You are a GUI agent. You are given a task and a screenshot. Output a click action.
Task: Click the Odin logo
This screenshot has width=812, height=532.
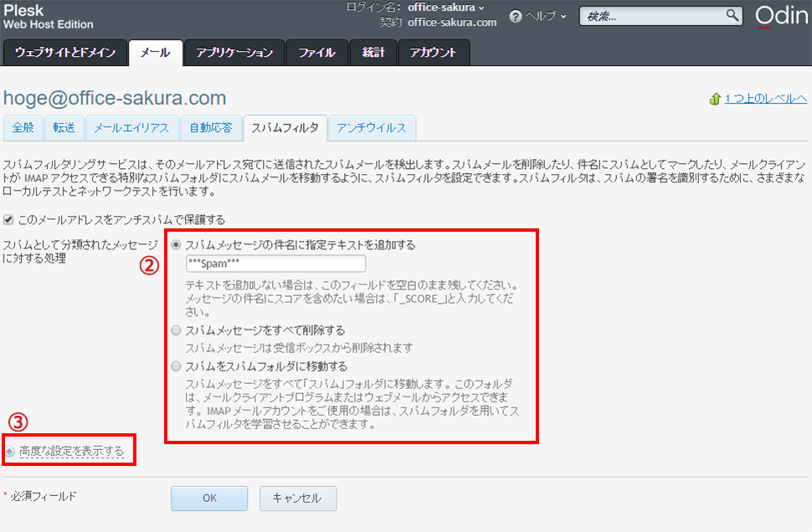(x=781, y=16)
